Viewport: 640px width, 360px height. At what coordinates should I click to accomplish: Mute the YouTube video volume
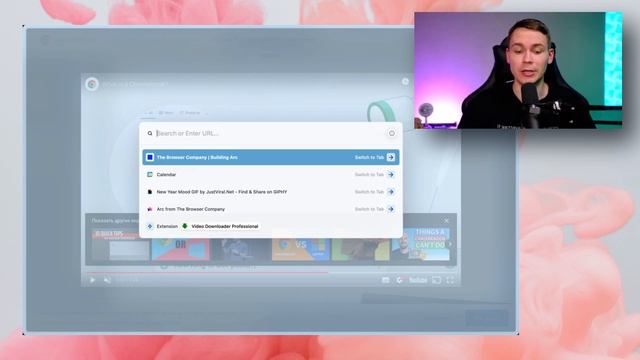pos(107,280)
